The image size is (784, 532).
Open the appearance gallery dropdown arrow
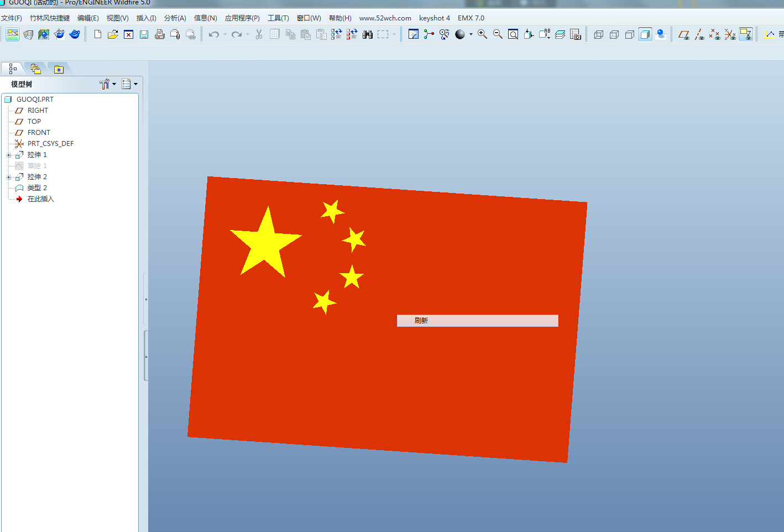[x=471, y=34]
